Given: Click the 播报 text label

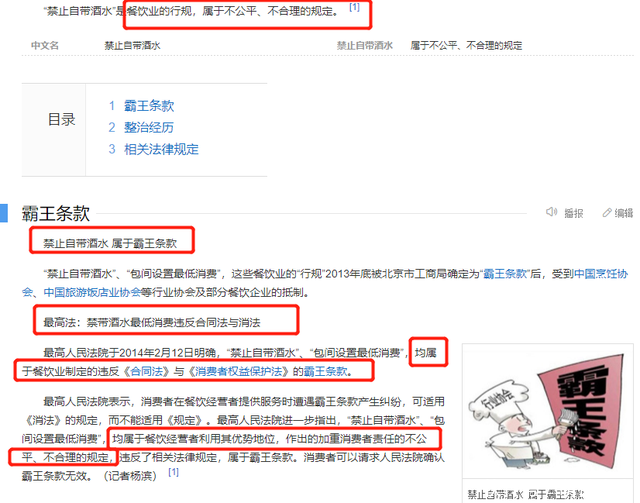Looking at the screenshot, I should point(573,213).
